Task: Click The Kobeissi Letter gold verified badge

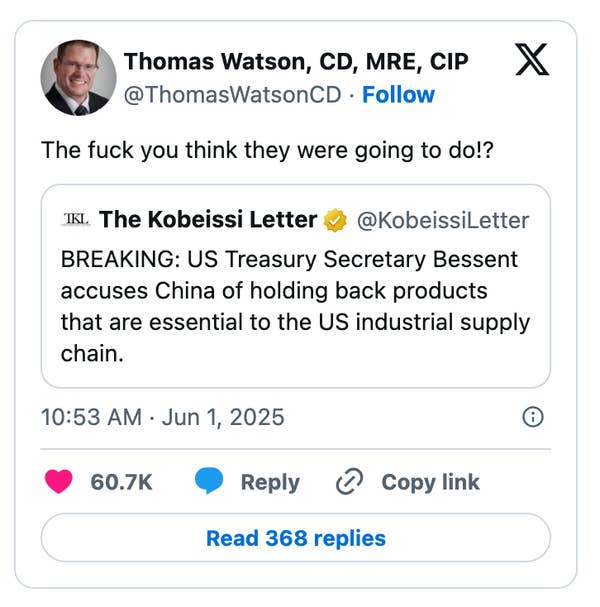Action: tap(335, 220)
